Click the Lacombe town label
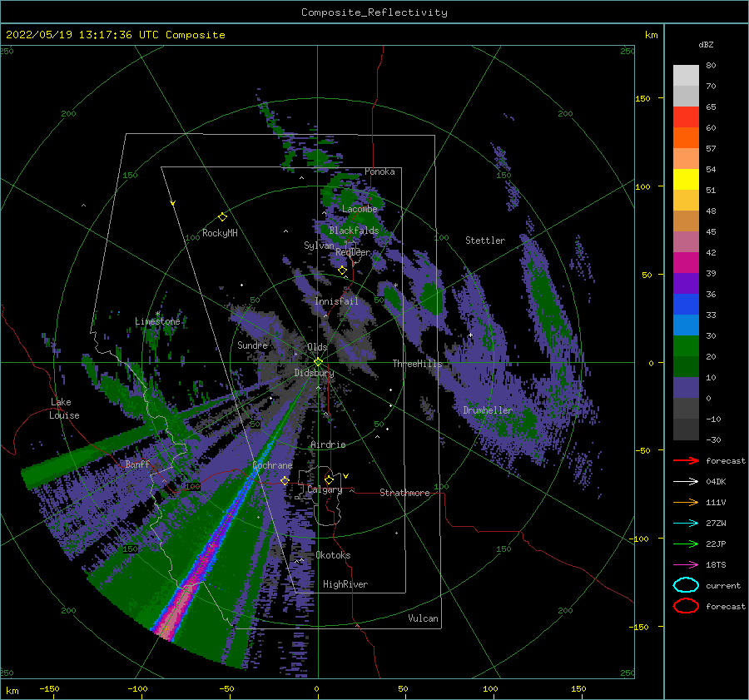 coord(360,209)
